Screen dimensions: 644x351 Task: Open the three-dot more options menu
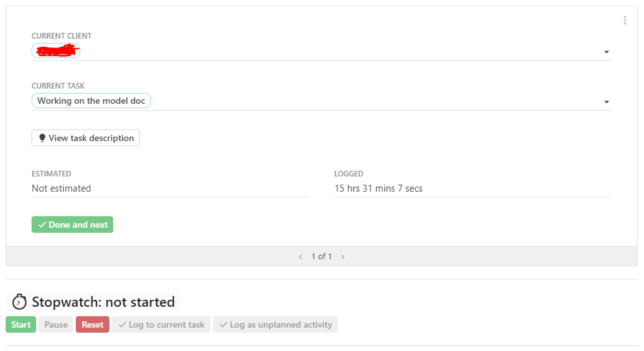click(624, 20)
